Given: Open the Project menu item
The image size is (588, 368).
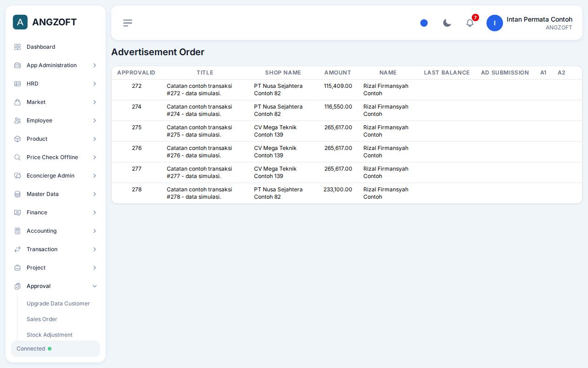Looking at the screenshot, I should coord(56,268).
